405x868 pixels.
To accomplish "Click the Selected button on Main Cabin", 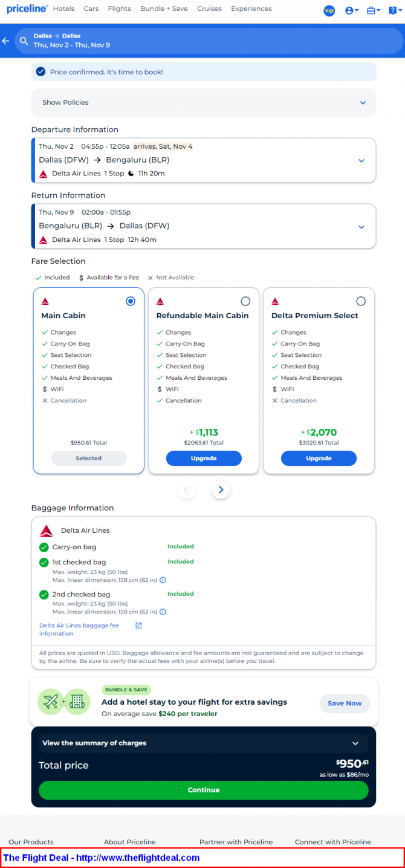I will coord(89,458).
